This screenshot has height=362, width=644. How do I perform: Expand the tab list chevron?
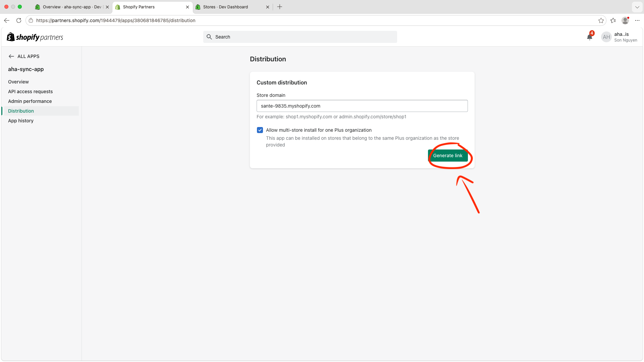[x=637, y=7]
